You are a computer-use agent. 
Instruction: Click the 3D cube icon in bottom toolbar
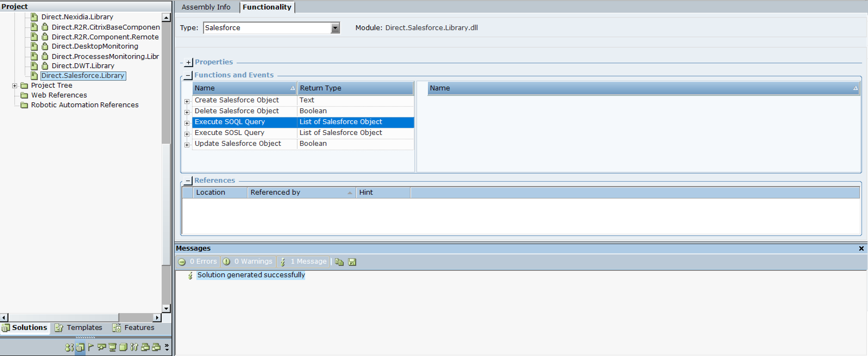pyautogui.click(x=123, y=347)
